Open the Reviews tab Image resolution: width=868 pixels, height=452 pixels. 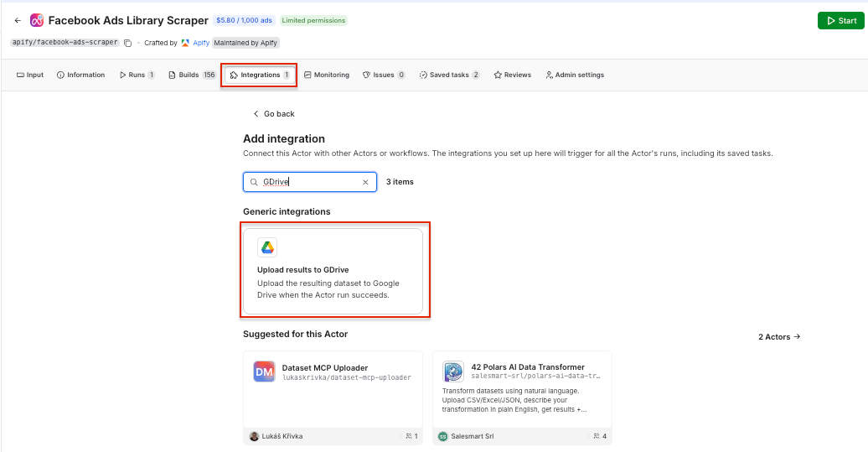pos(513,75)
